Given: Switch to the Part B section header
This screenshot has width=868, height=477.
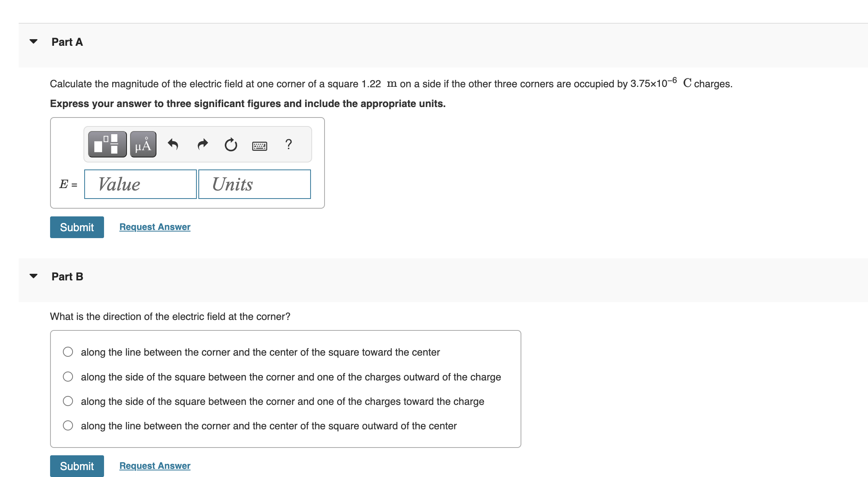Looking at the screenshot, I should click(67, 276).
